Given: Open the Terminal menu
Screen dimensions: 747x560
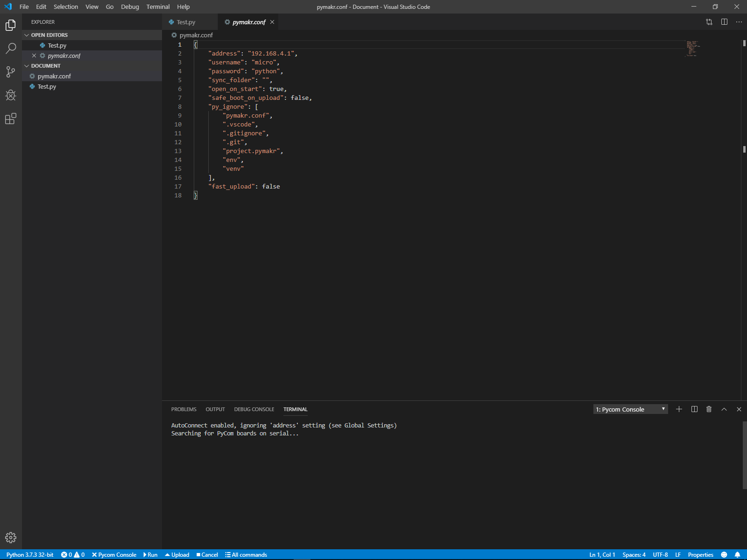Looking at the screenshot, I should click(158, 7).
